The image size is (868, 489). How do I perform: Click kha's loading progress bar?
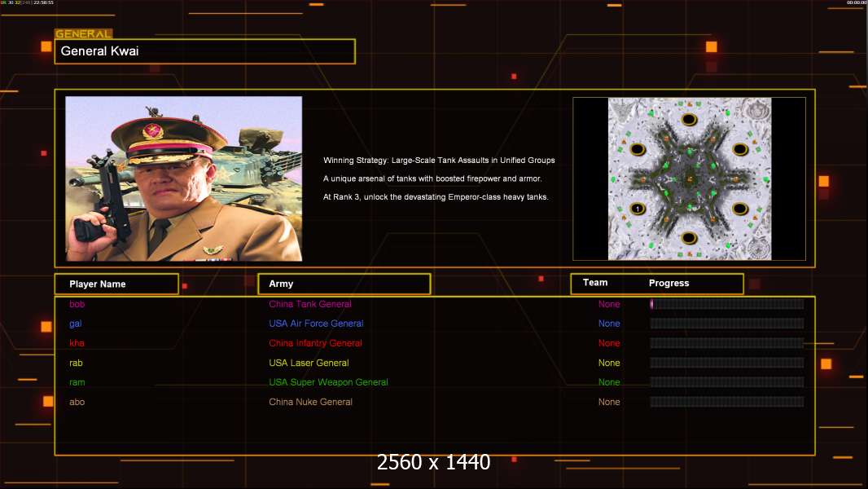[x=727, y=343]
